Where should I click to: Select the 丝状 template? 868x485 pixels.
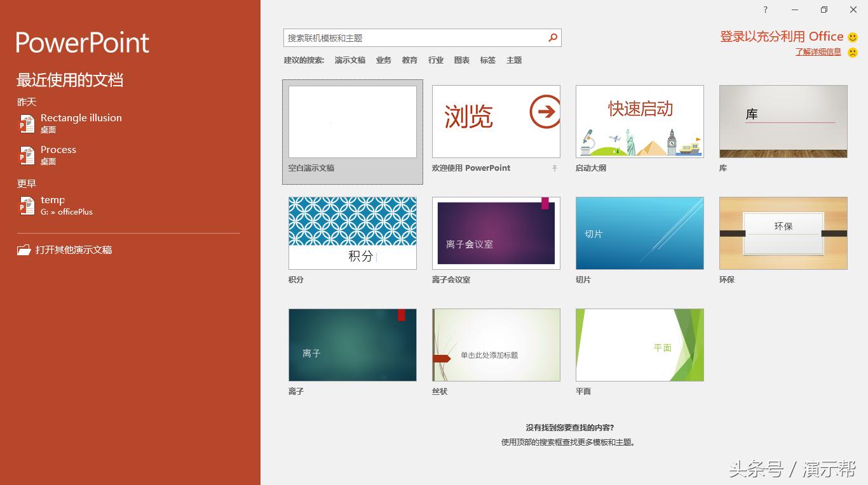tap(496, 345)
